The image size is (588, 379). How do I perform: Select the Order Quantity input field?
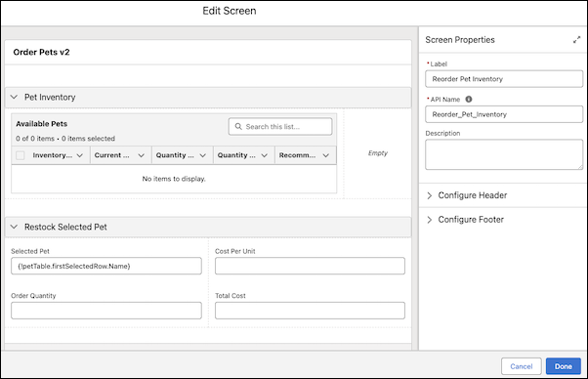pos(106,311)
